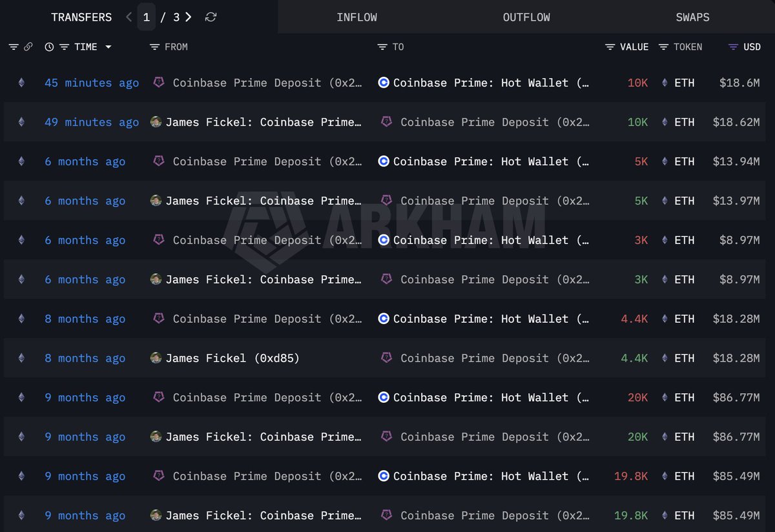This screenshot has width=775, height=532.
Task: Click 4.4K value in James Fickel (0xd85) row
Action: (x=634, y=358)
